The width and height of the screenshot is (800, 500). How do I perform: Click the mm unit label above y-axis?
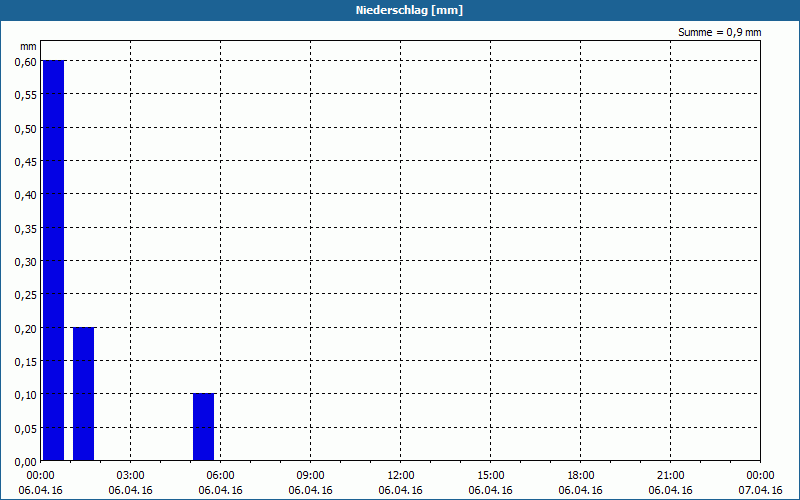click(x=28, y=46)
